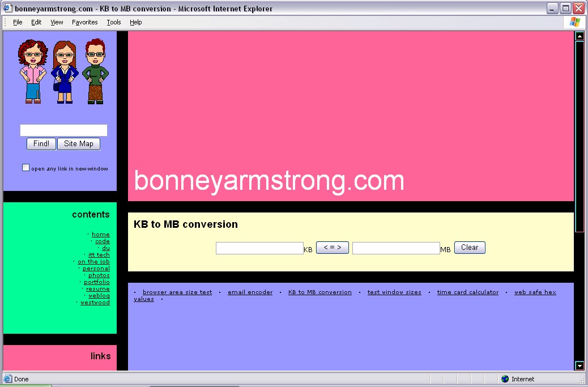Click the Internet zone globe icon

pyautogui.click(x=505, y=379)
